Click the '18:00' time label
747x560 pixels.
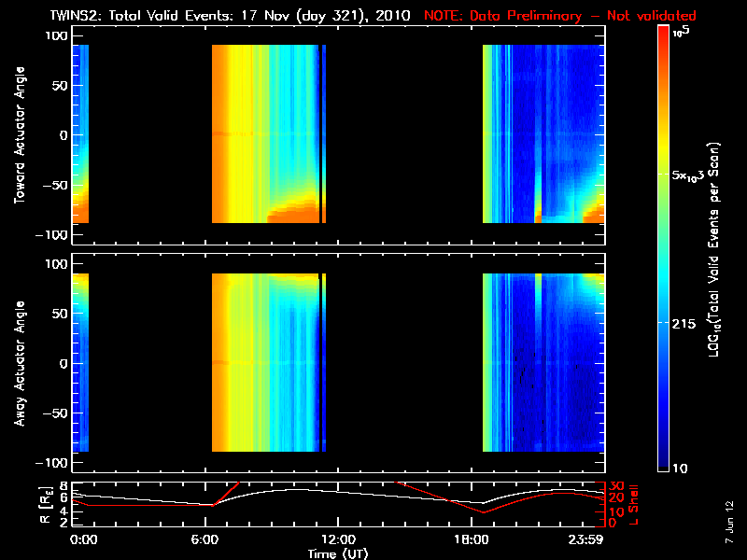coord(472,540)
